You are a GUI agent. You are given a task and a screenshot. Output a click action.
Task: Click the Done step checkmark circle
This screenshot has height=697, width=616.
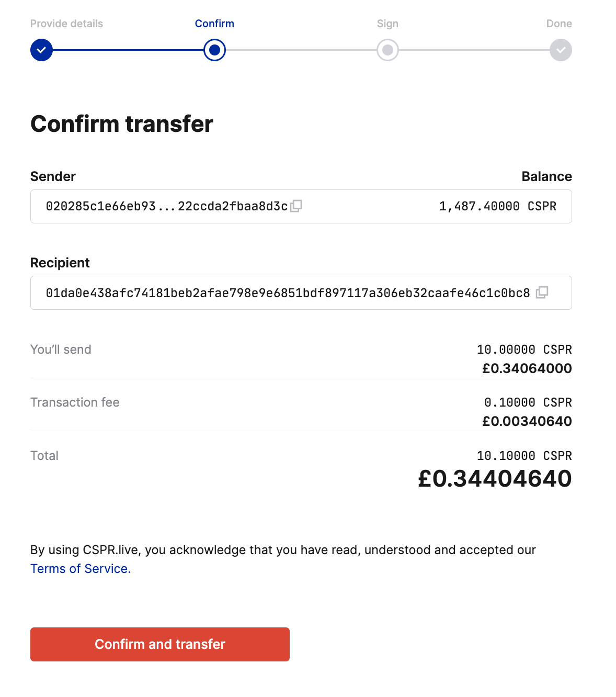coord(560,50)
